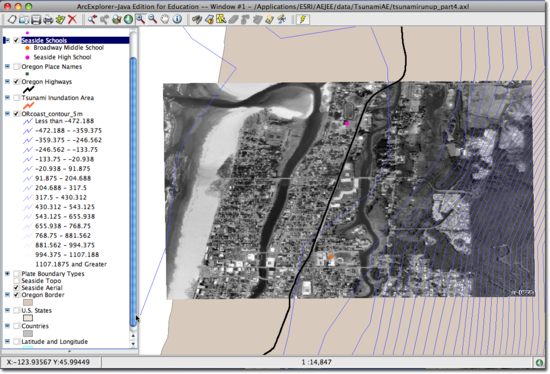Image resolution: width=550 pixels, height=374 pixels.
Task: Select the Countries layer name
Action: (x=35, y=326)
